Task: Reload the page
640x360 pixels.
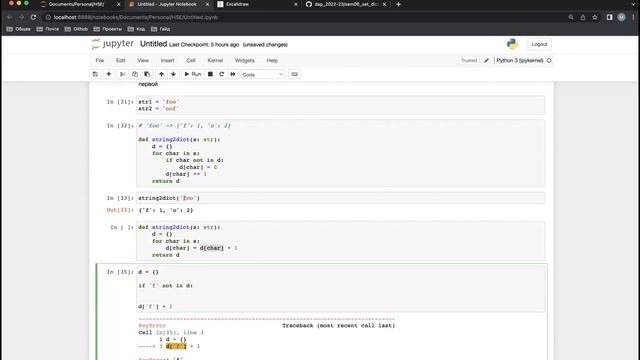Action: pyautogui.click(x=33, y=17)
